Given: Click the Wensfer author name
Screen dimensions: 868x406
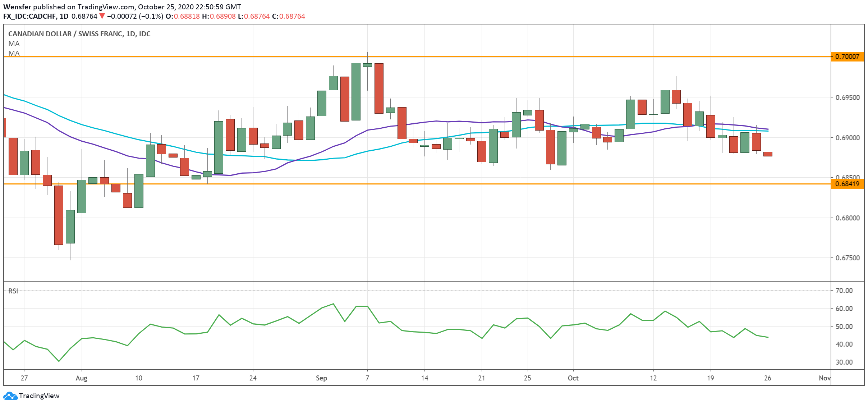Looking at the screenshot, I should click(17, 7).
